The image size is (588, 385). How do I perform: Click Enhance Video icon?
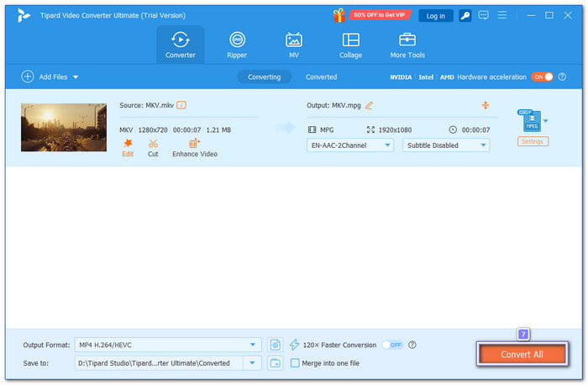click(x=195, y=144)
